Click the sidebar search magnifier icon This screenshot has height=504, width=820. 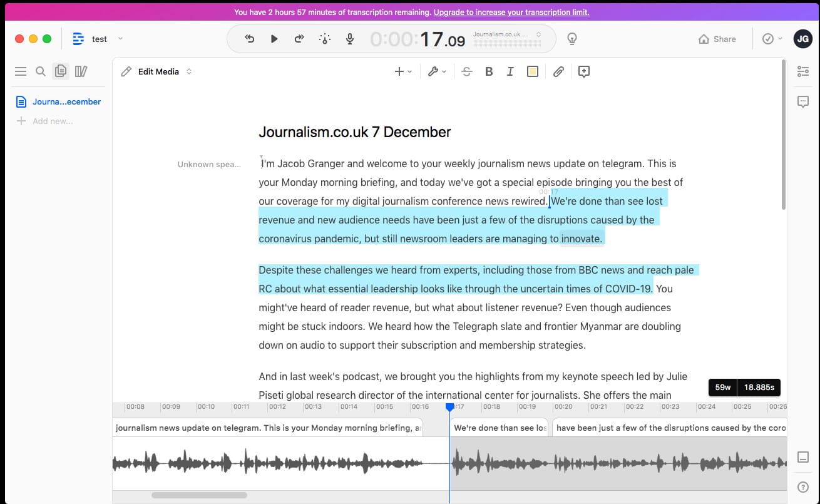click(41, 71)
